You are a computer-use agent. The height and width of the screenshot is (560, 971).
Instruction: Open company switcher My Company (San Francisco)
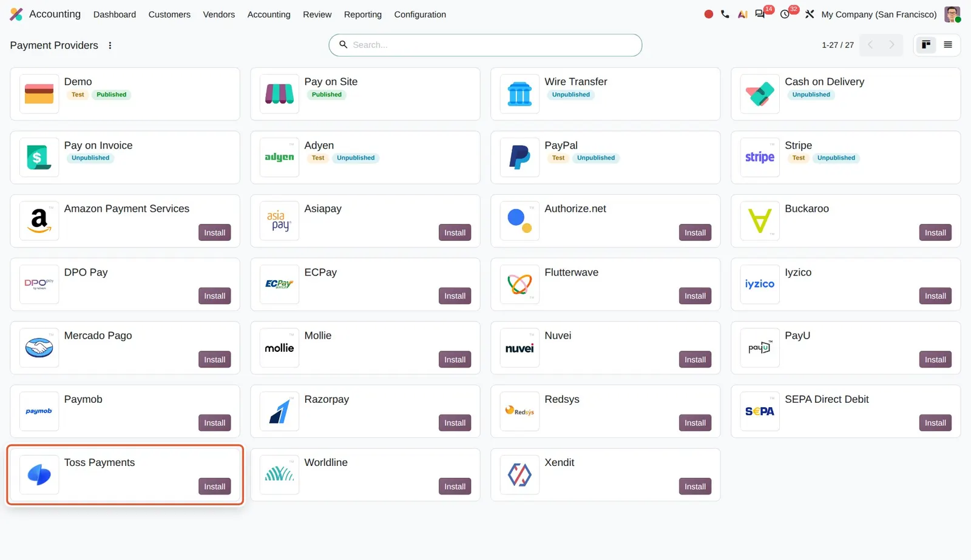pyautogui.click(x=879, y=15)
